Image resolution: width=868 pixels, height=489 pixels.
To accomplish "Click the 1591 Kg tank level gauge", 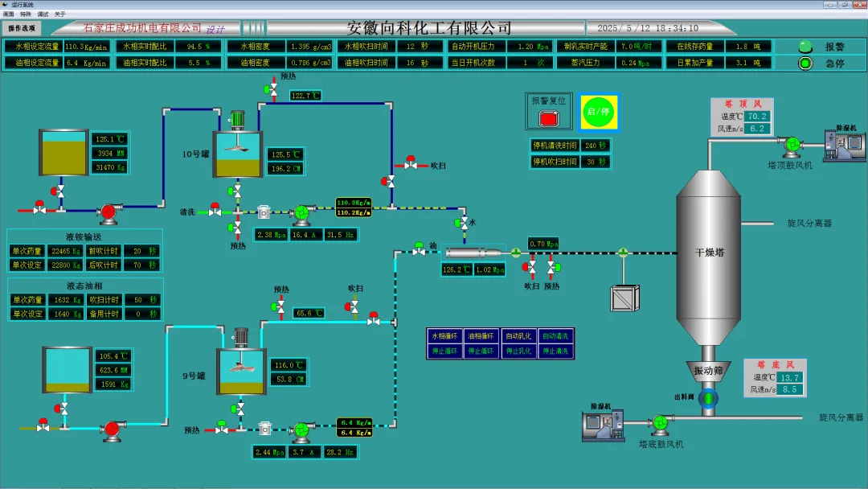I will (x=67, y=369).
